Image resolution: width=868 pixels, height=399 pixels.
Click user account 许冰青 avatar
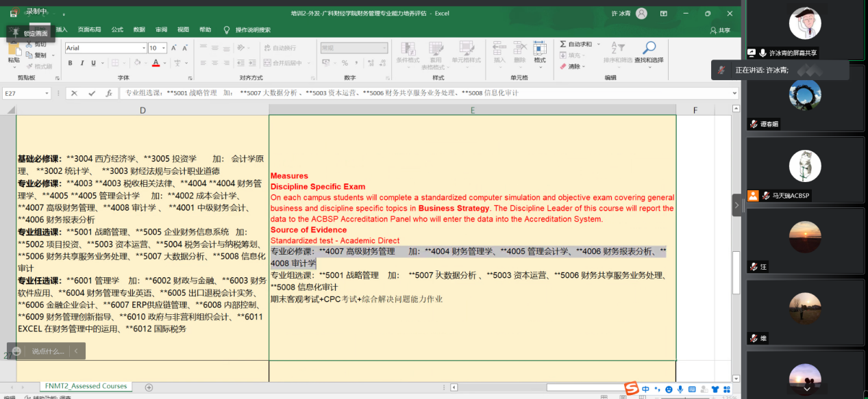coord(641,13)
